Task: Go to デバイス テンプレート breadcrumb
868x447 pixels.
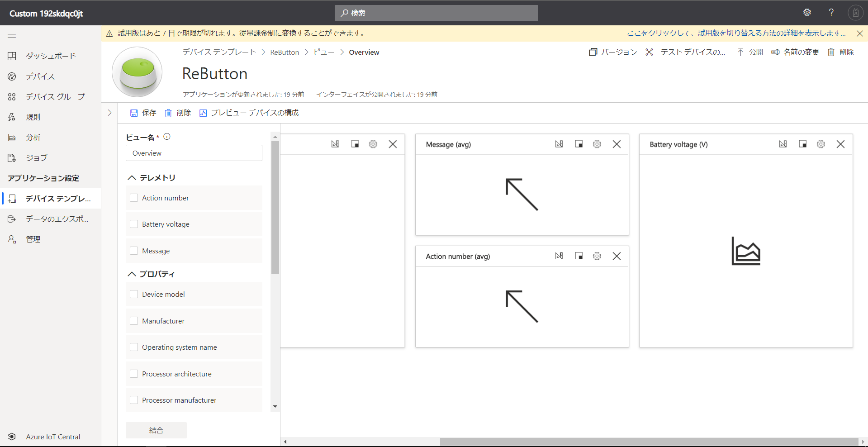Action: (219, 52)
